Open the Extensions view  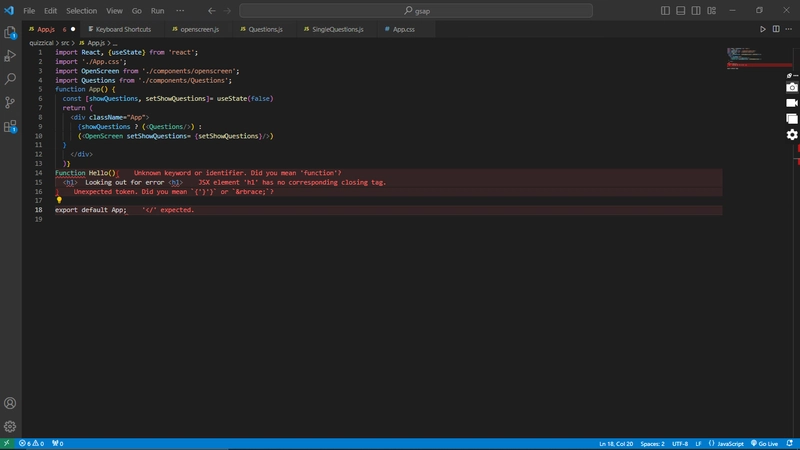[x=10, y=126]
